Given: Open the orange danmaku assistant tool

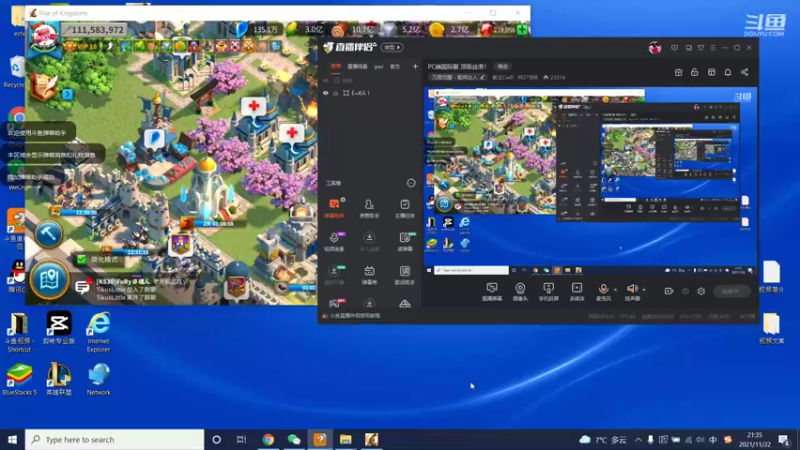Looking at the screenshot, I should coord(334,208).
